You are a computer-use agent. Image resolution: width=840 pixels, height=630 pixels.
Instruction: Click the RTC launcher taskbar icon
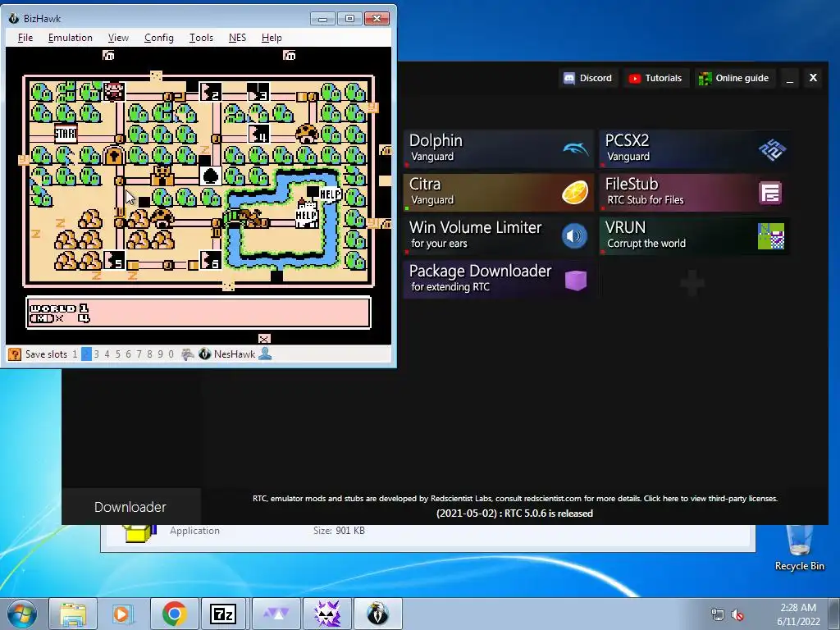coord(327,614)
